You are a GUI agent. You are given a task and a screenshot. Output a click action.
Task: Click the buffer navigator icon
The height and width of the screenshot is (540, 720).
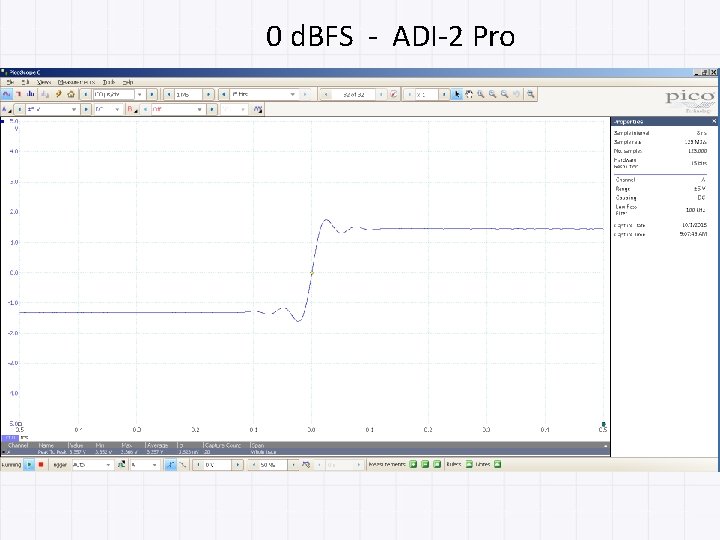pos(394,94)
